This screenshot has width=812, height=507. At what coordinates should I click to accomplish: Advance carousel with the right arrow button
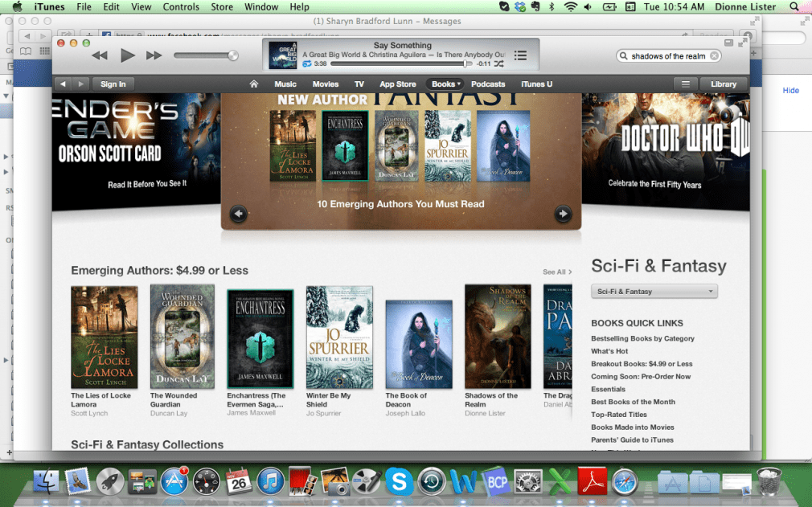pos(563,213)
